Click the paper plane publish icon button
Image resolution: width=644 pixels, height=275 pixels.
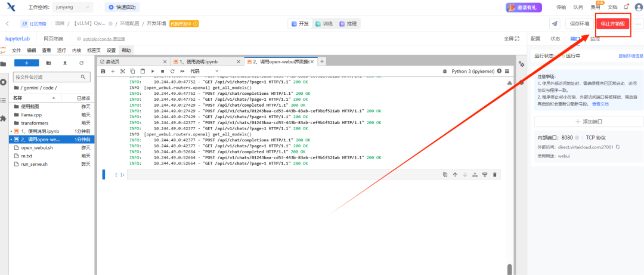[x=555, y=24]
